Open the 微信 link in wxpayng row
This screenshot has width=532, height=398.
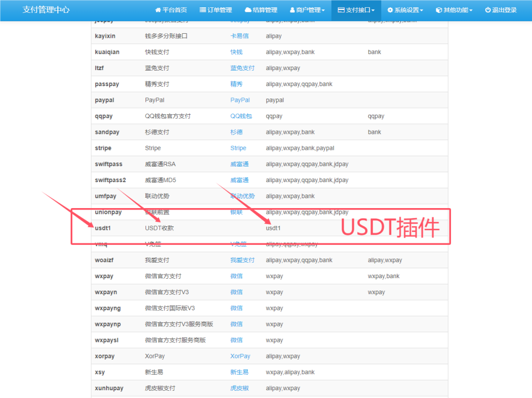[x=236, y=308]
